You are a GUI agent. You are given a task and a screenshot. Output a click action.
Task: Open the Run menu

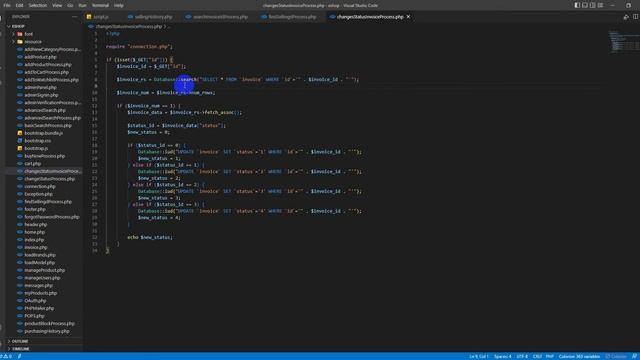click(x=82, y=5)
